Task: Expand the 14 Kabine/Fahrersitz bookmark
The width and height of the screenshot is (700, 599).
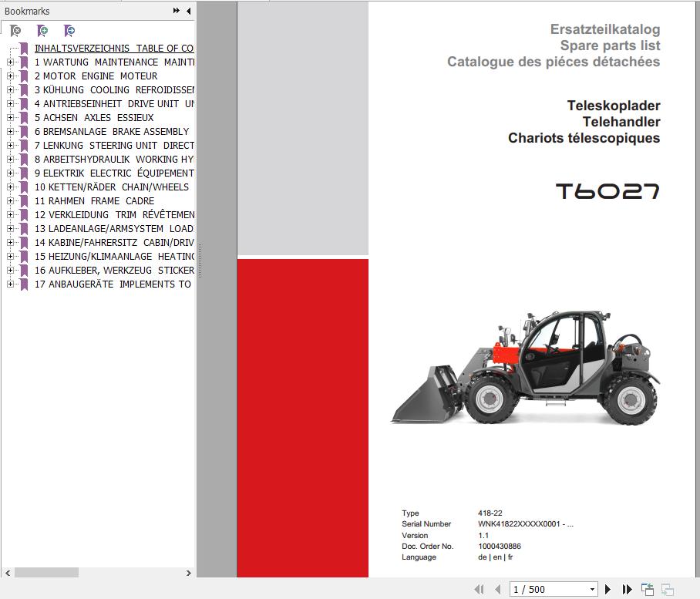Action: pos(10,242)
